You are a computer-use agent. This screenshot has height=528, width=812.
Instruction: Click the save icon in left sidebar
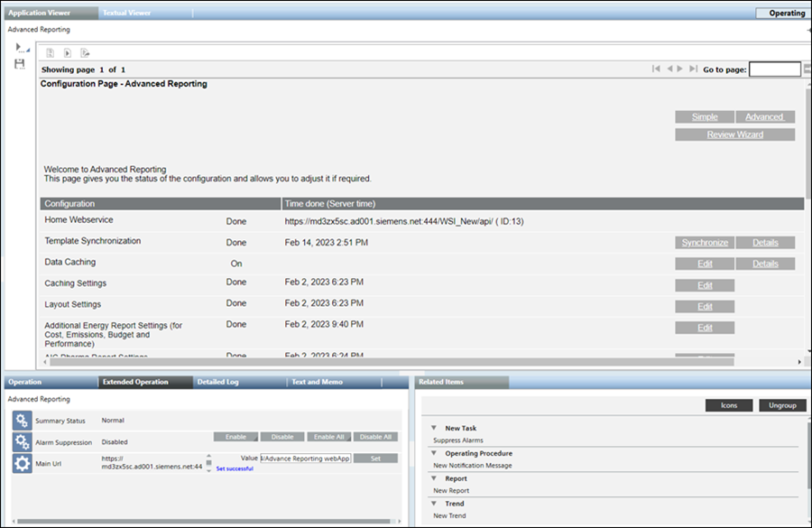point(20,64)
